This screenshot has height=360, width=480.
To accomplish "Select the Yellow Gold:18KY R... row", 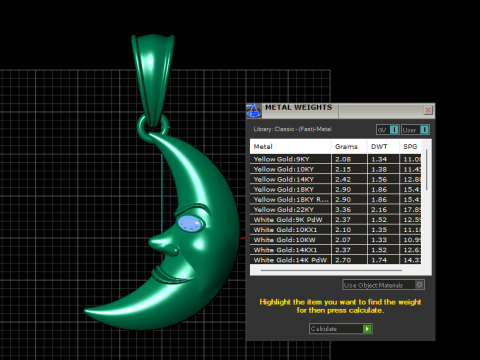I will [x=336, y=199].
